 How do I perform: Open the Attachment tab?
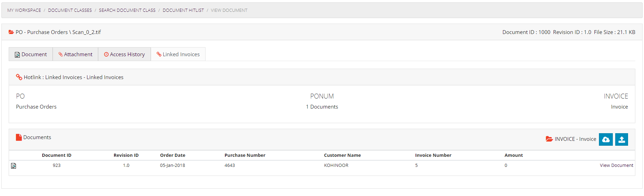pyautogui.click(x=75, y=54)
